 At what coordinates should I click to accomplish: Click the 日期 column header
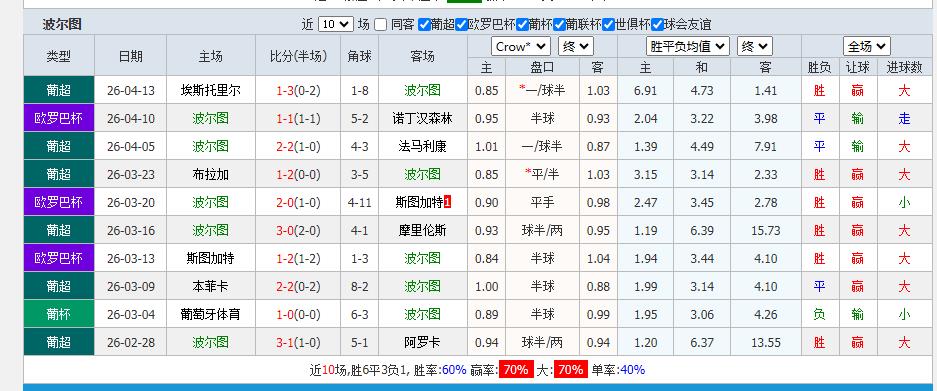tap(130, 56)
